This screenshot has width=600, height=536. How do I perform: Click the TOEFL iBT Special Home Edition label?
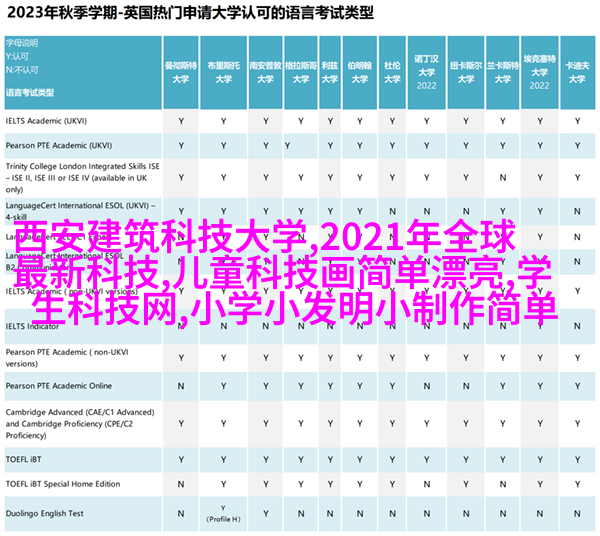coord(63,484)
